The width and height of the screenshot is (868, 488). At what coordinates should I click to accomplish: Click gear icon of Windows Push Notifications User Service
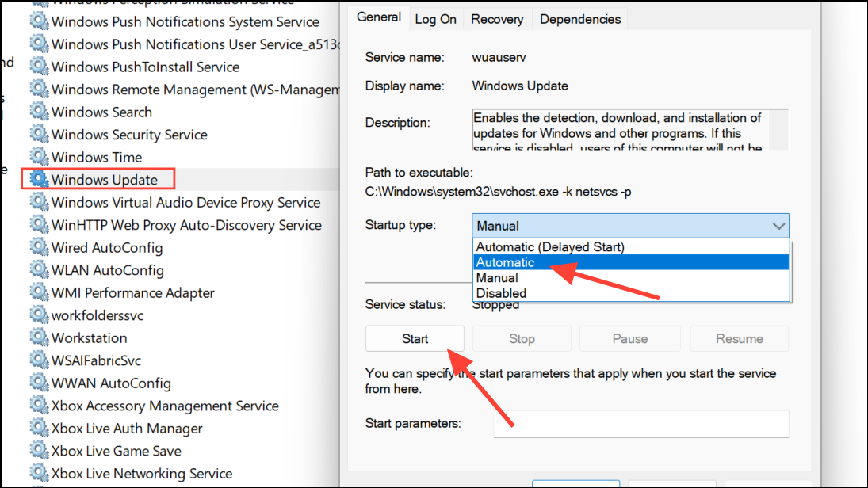click(39, 44)
